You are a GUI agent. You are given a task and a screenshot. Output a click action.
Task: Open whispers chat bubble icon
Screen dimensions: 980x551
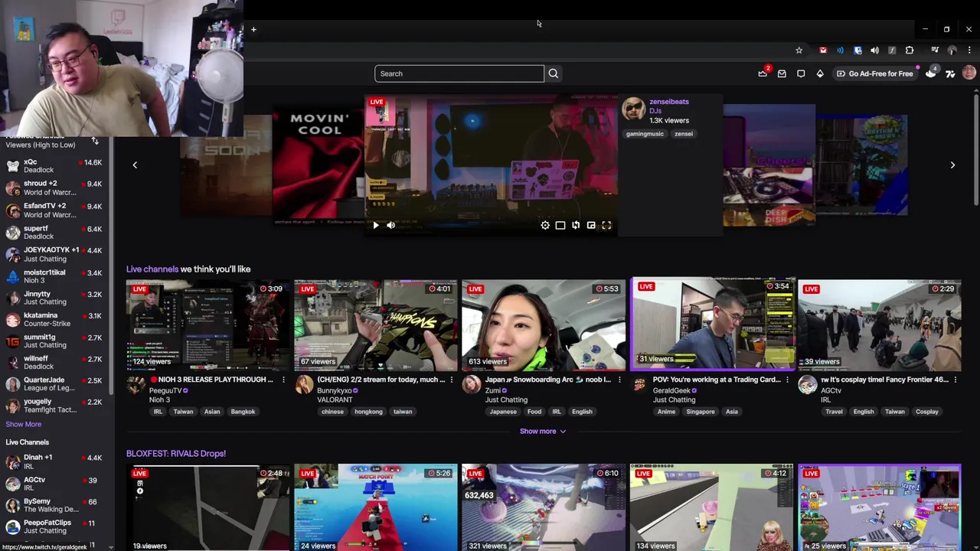pyautogui.click(x=801, y=73)
